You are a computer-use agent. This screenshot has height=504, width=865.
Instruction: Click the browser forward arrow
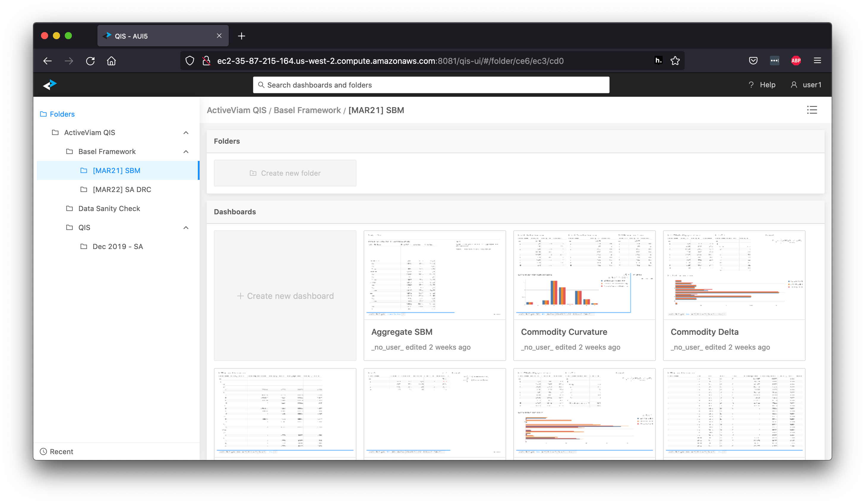click(x=69, y=61)
